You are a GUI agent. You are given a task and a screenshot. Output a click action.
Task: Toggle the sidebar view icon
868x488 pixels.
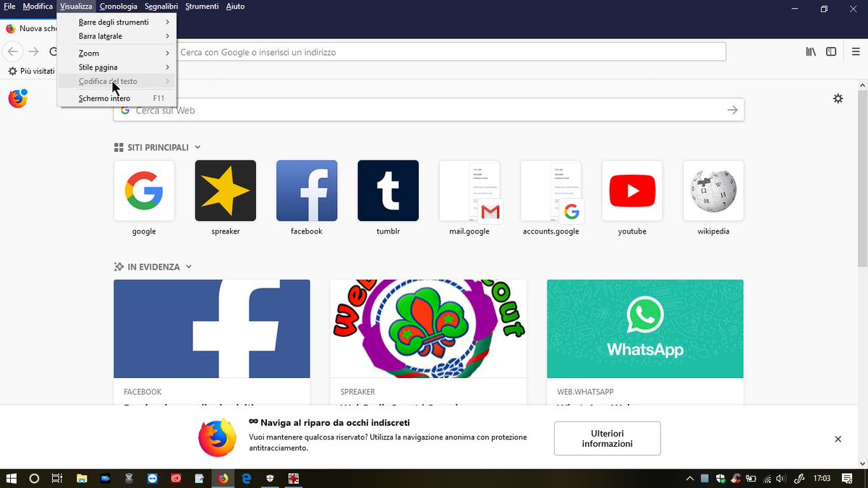coord(831,52)
